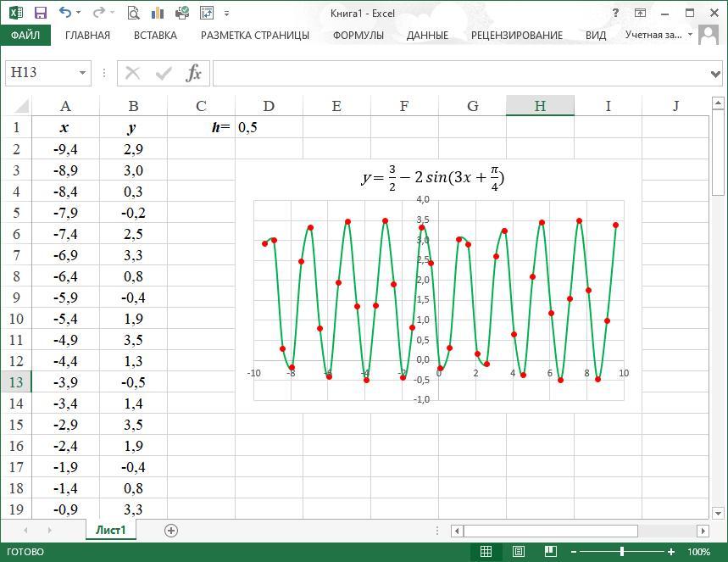This screenshot has height=562, width=728.
Task: Open the ФАЙЛ tab
Action: click(25, 36)
